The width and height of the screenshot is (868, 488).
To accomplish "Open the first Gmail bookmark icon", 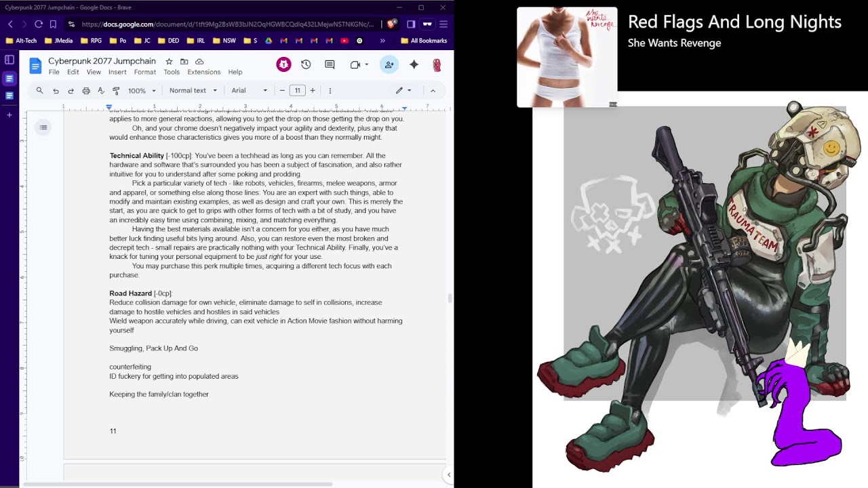I will click(283, 41).
